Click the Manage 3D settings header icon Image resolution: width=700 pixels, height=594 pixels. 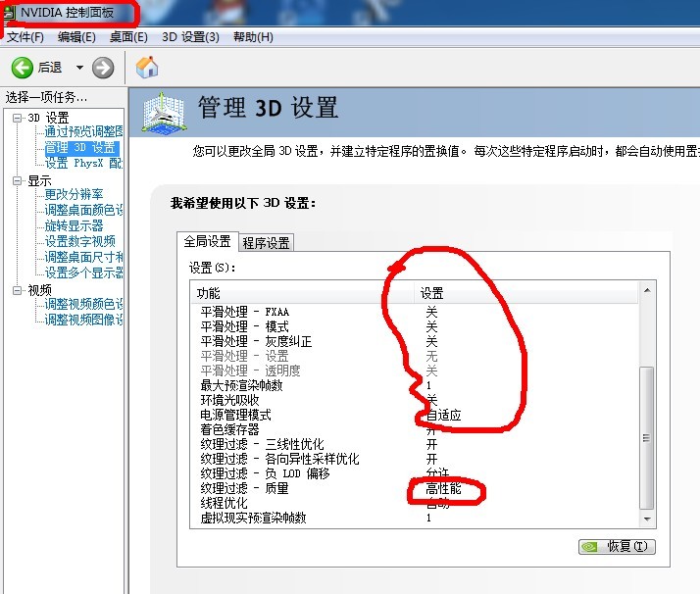click(163, 113)
